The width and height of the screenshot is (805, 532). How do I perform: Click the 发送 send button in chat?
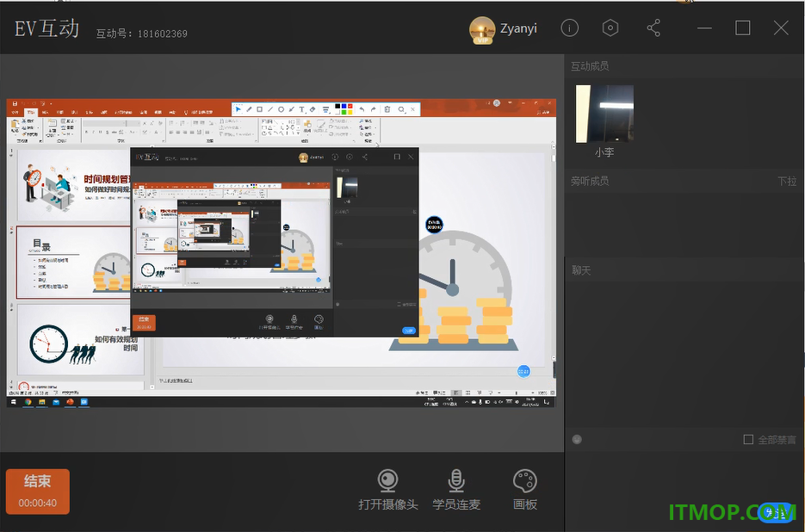click(776, 512)
